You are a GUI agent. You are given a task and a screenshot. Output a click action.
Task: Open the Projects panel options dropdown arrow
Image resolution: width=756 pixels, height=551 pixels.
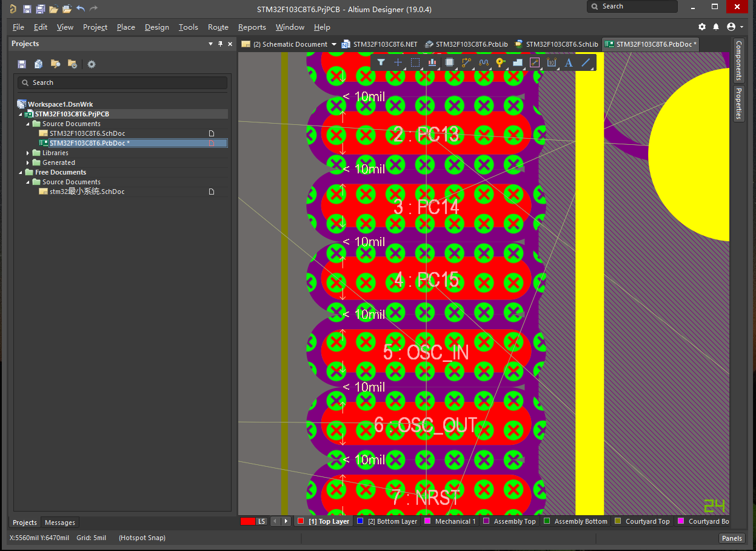pyautogui.click(x=211, y=44)
